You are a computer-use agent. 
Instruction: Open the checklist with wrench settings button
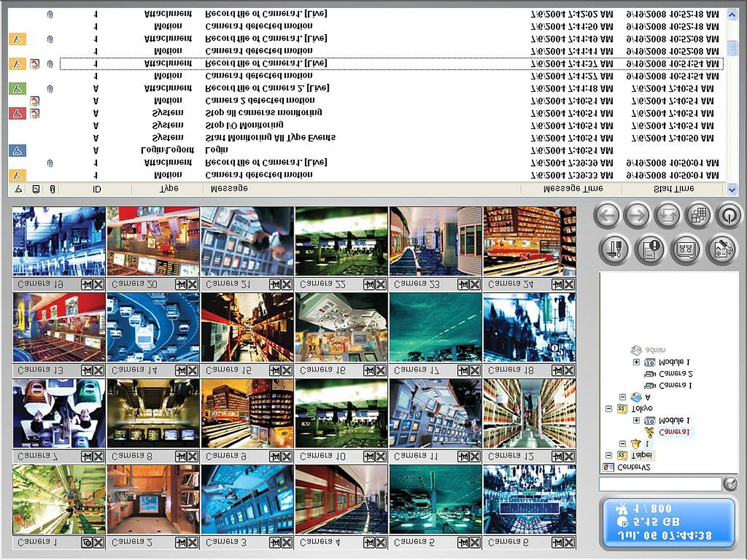pos(722,249)
